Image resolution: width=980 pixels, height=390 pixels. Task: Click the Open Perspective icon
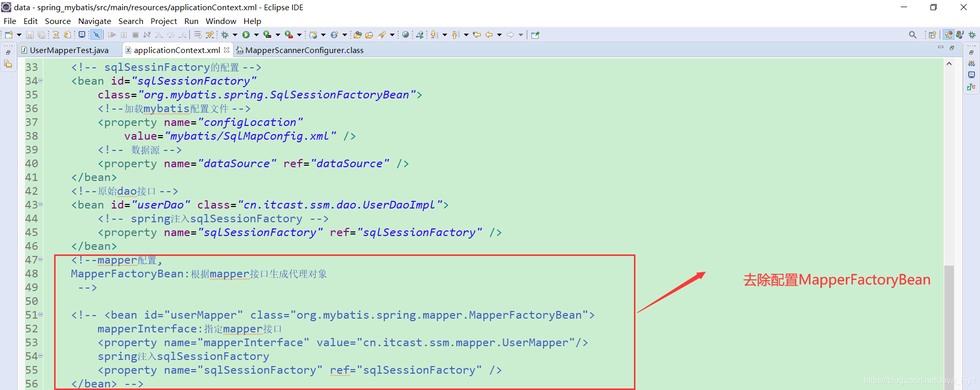tap(932, 35)
